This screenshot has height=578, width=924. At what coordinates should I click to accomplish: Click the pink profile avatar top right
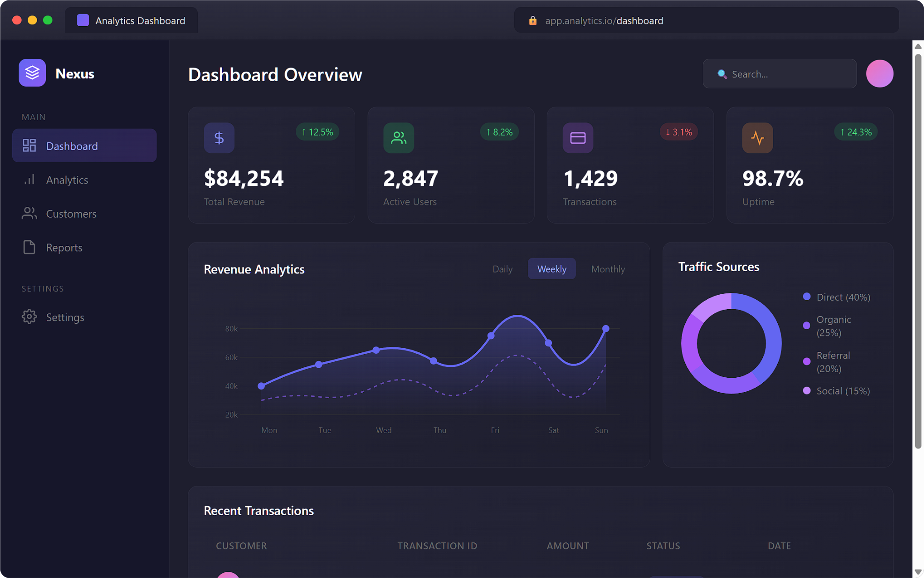point(879,73)
